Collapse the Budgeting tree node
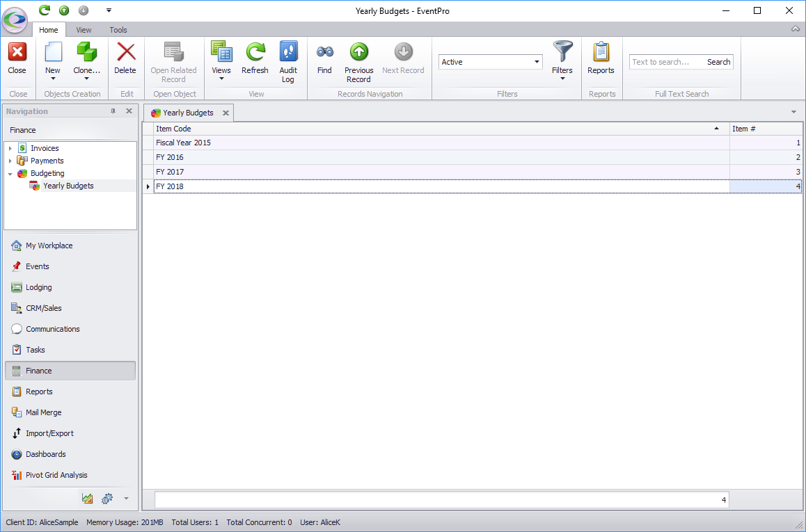 (x=10, y=174)
